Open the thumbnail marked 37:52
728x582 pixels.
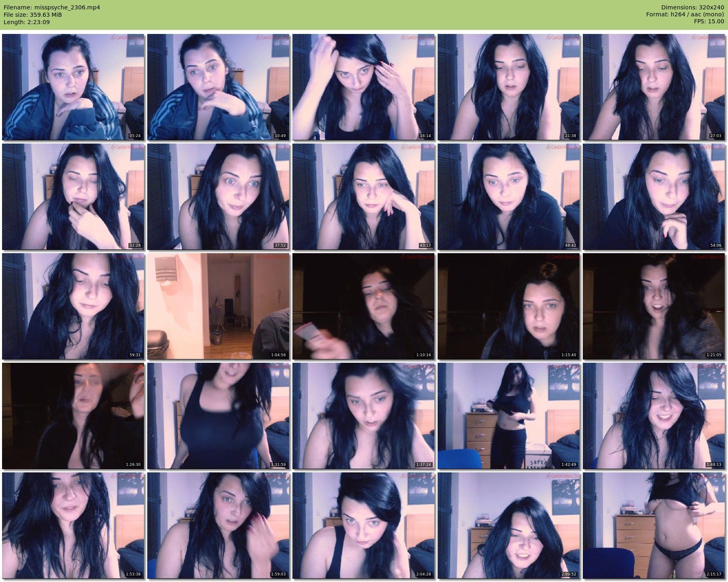(x=218, y=197)
